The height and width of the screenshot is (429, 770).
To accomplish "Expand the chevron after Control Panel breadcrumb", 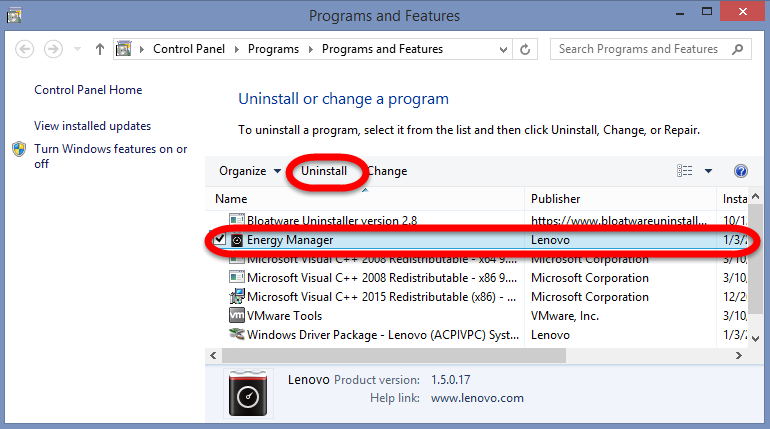I will point(237,50).
